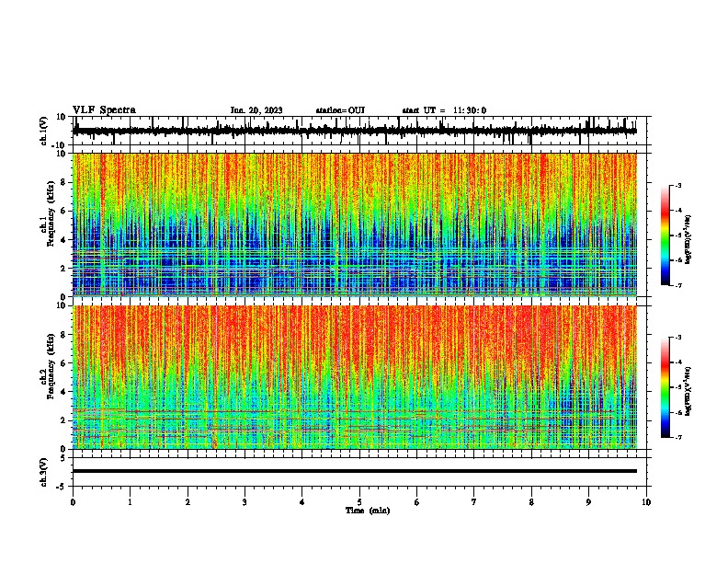
Task: Click the -7 tick on ch.1 colorbar
Action: [x=678, y=285]
